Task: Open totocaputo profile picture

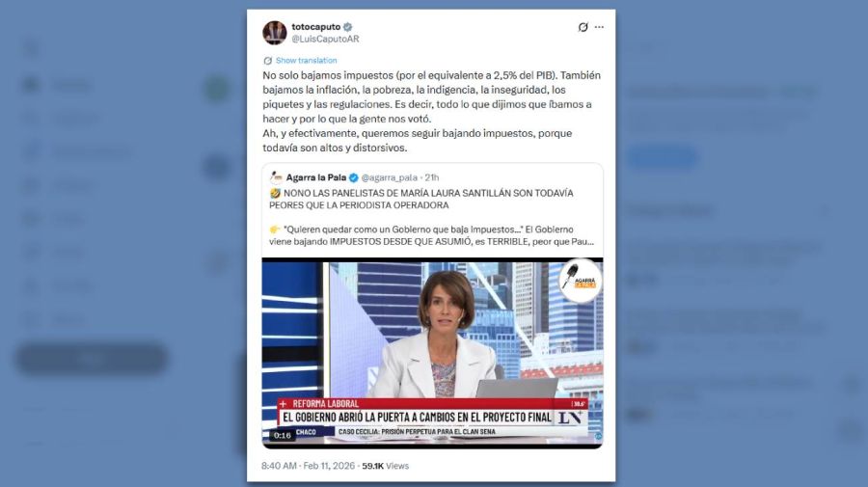Action: coord(274,33)
